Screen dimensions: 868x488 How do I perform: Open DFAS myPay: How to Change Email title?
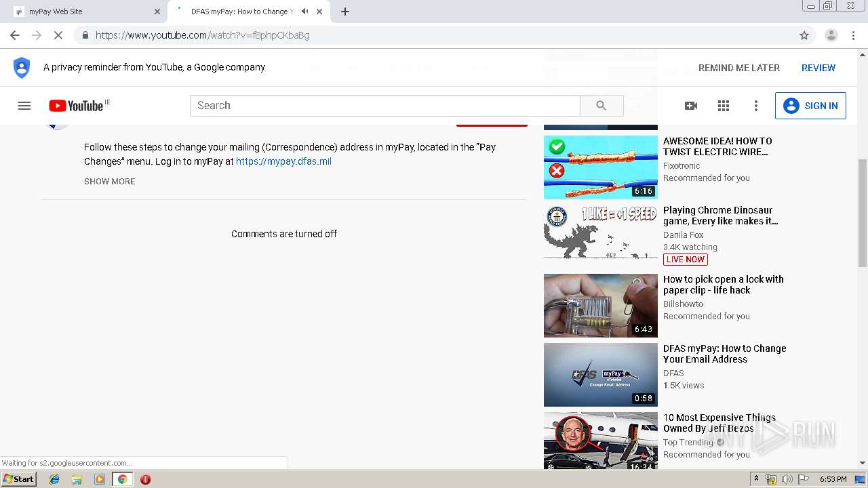[725, 354]
